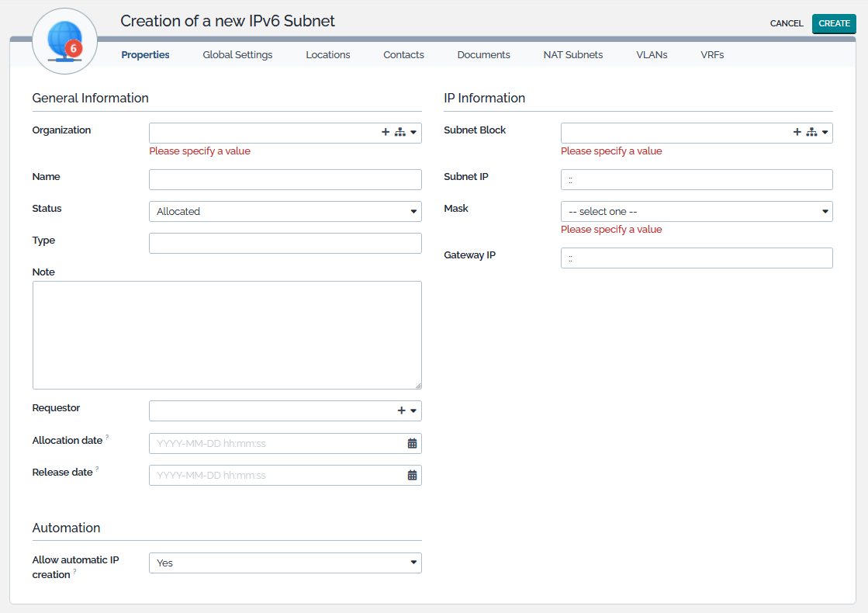Image resolution: width=868 pixels, height=613 pixels.
Task: Expand the Status dropdown showing Allocated
Action: [x=285, y=211]
